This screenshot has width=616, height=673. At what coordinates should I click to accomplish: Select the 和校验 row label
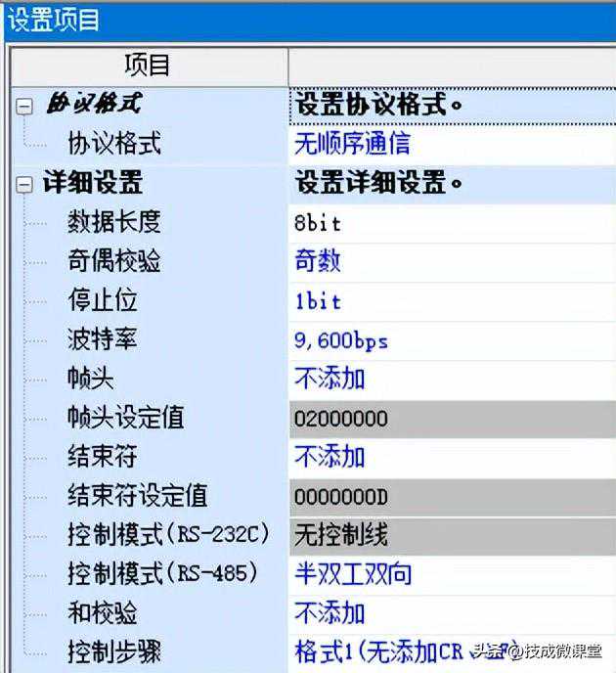[102, 613]
